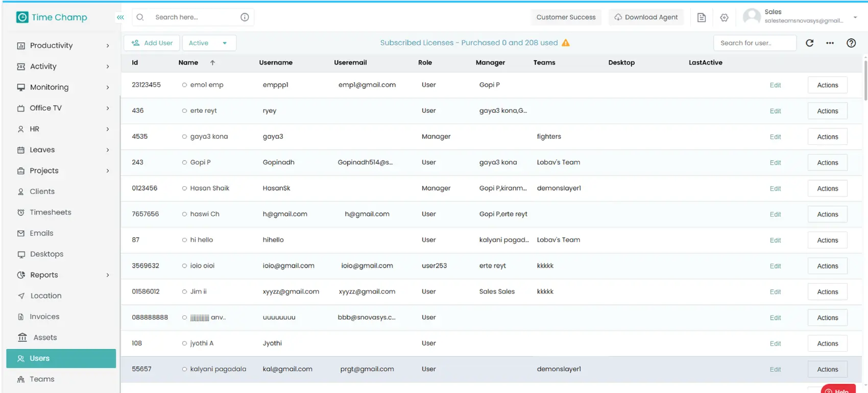Click the info icon in search bar

coord(245,17)
